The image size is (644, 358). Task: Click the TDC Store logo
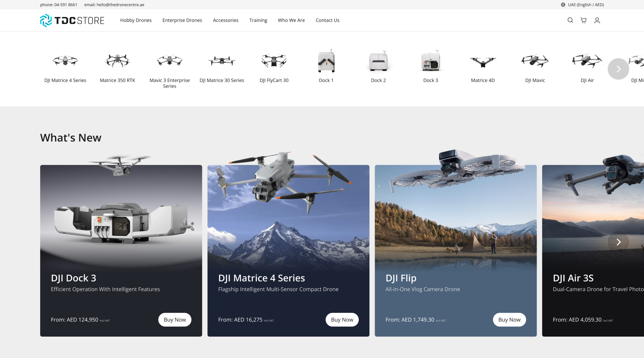(x=72, y=20)
